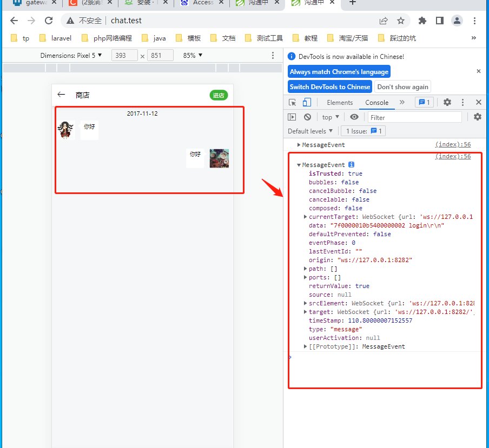Expand the currentTarget WebSocket property
The width and height of the screenshot is (489, 448).
pyautogui.click(x=306, y=217)
